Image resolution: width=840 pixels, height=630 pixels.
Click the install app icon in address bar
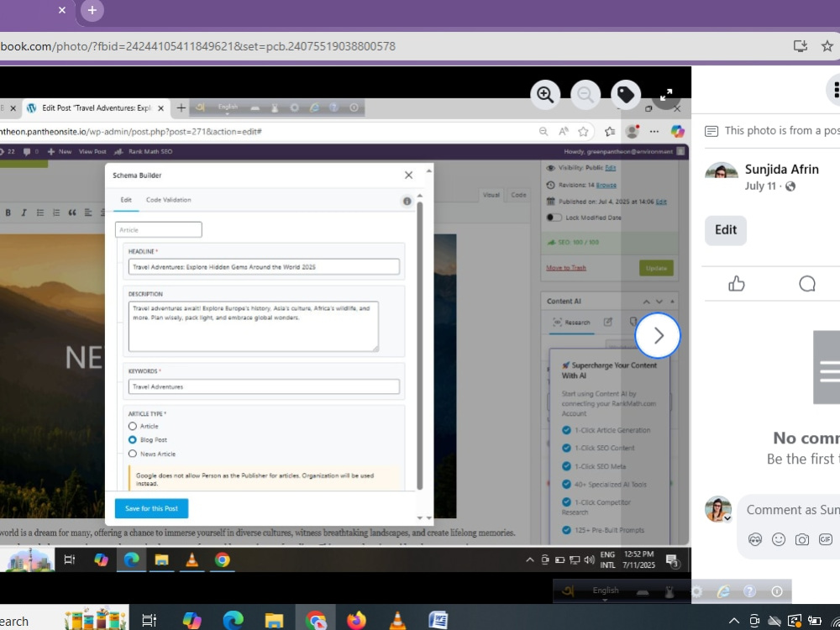coord(801,46)
